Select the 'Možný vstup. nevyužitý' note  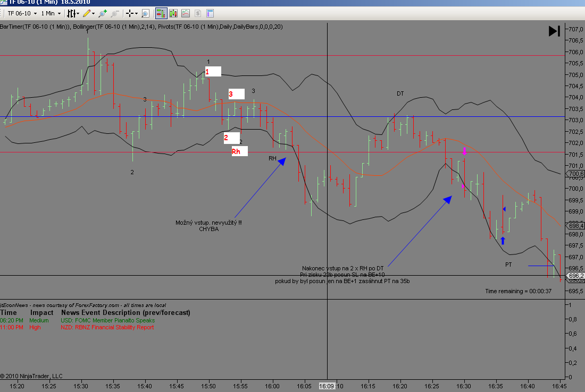208,226
